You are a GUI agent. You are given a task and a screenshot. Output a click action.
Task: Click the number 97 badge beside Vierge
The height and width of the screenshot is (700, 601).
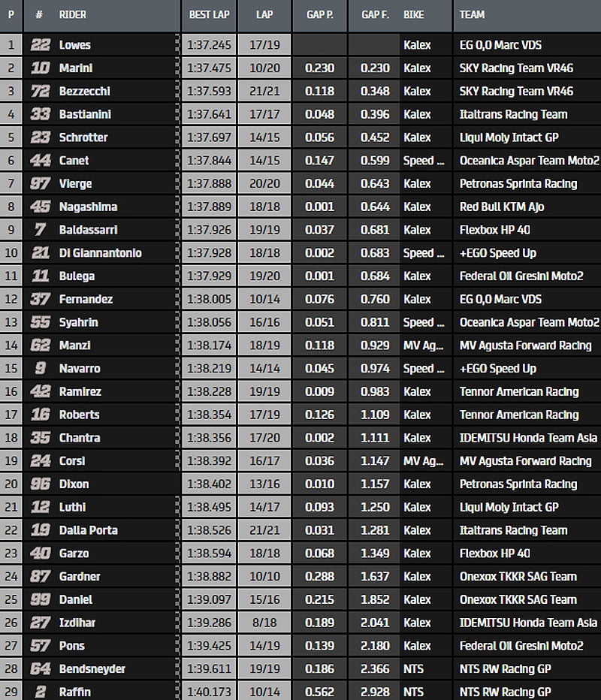(41, 184)
